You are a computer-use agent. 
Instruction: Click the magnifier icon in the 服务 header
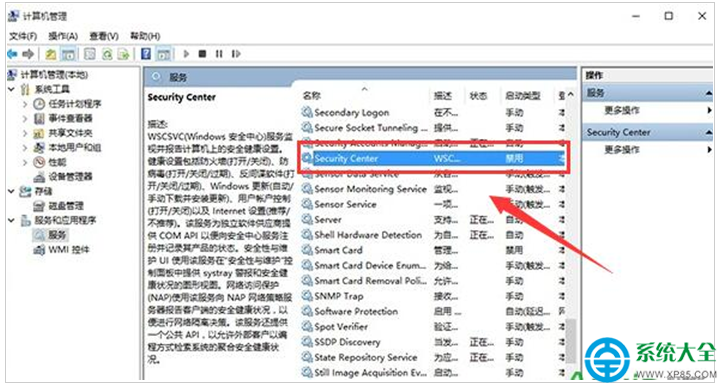(157, 77)
